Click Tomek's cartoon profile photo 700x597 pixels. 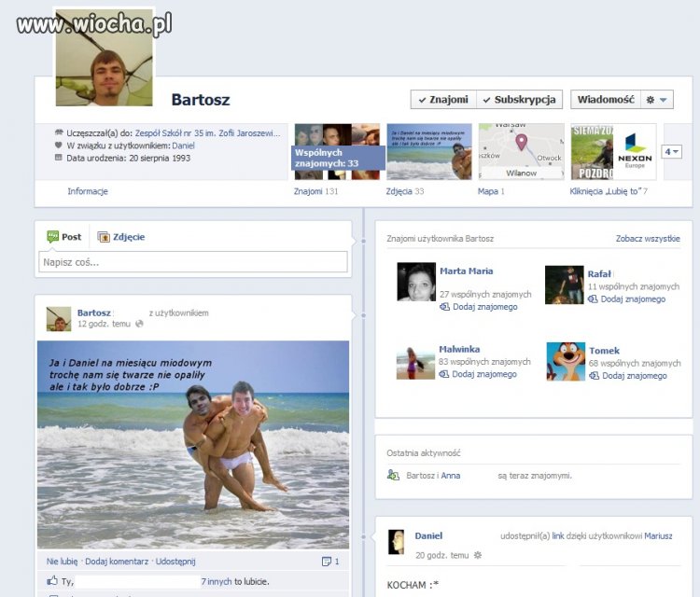click(x=566, y=361)
